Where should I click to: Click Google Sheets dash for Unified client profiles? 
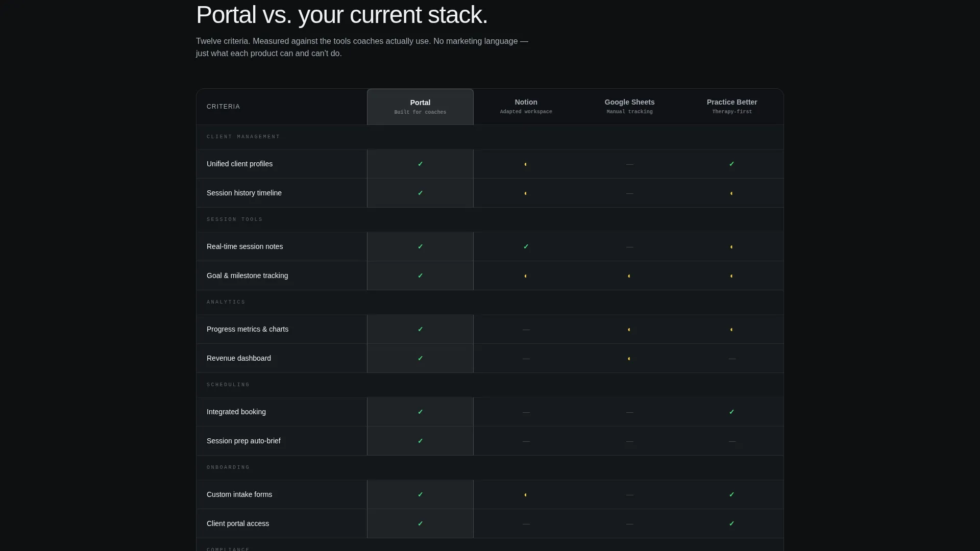[629, 164]
